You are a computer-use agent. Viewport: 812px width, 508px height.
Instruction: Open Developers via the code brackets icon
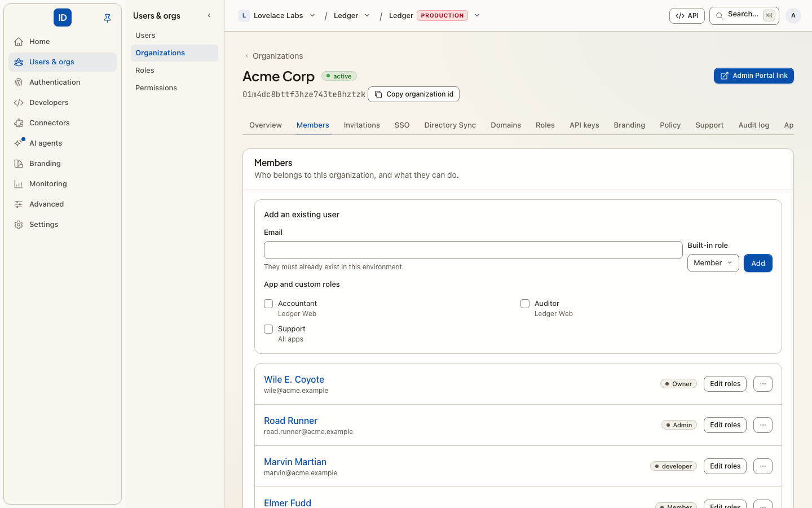tap(19, 103)
